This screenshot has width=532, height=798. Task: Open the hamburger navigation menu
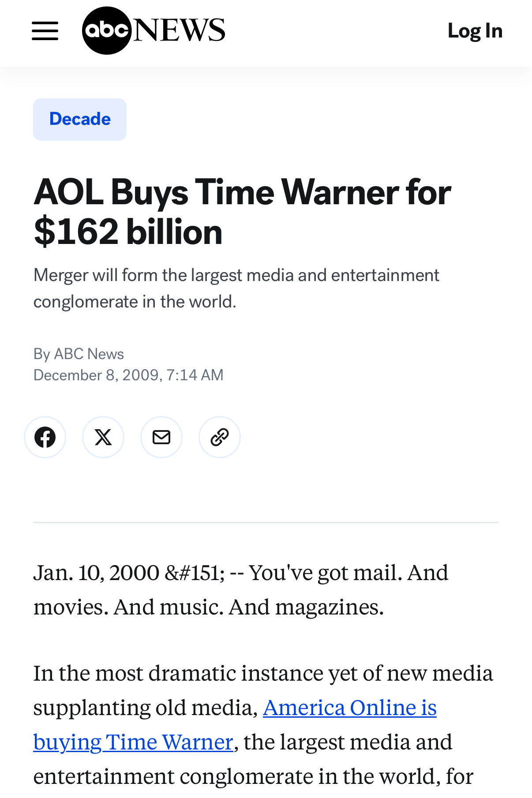[45, 31]
